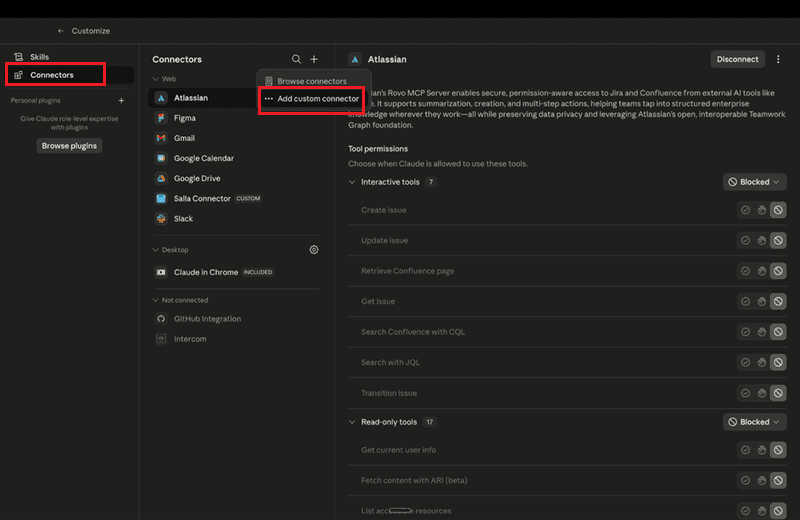The height and width of the screenshot is (520, 800).
Task: Click the Intercom connector icon
Action: tap(161, 339)
